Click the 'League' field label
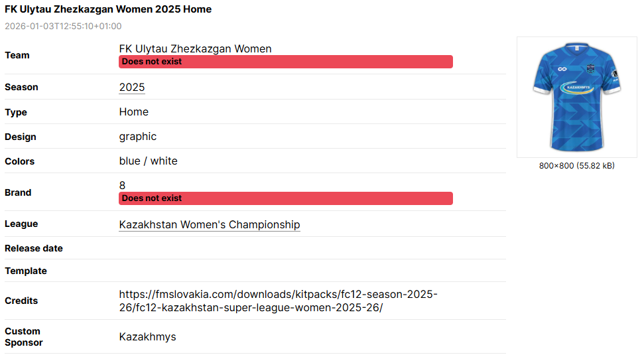Viewport: 644px width, 355px height. coord(21,224)
